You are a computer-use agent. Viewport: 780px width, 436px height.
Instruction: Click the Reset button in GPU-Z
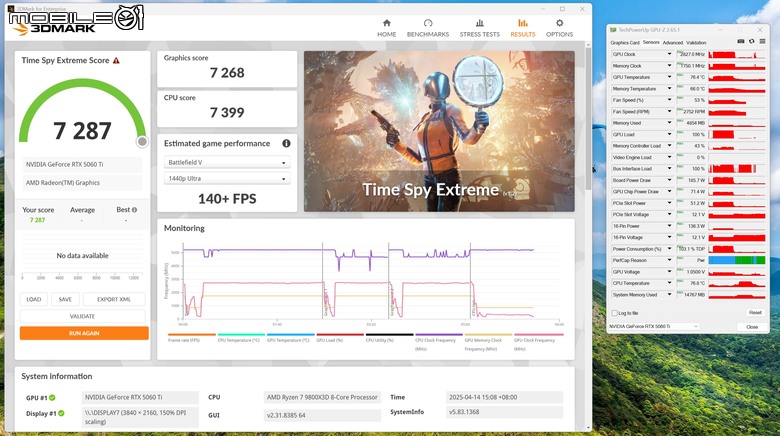point(755,313)
